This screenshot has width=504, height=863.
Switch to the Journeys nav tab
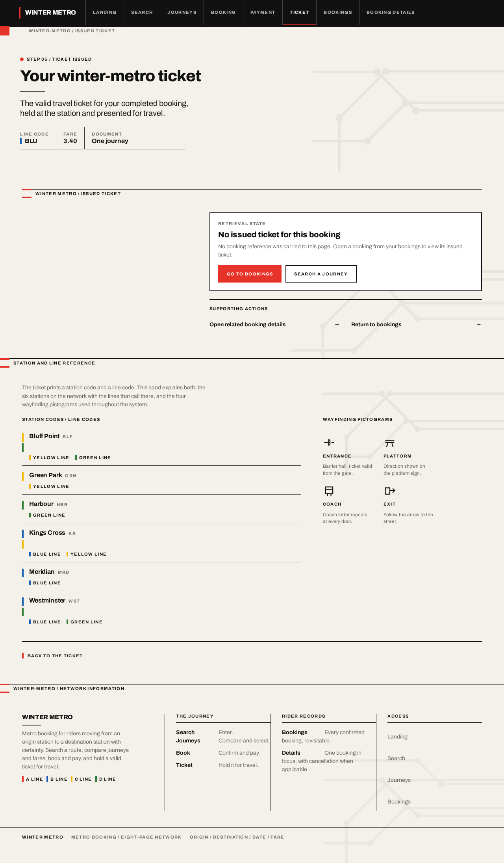click(182, 12)
